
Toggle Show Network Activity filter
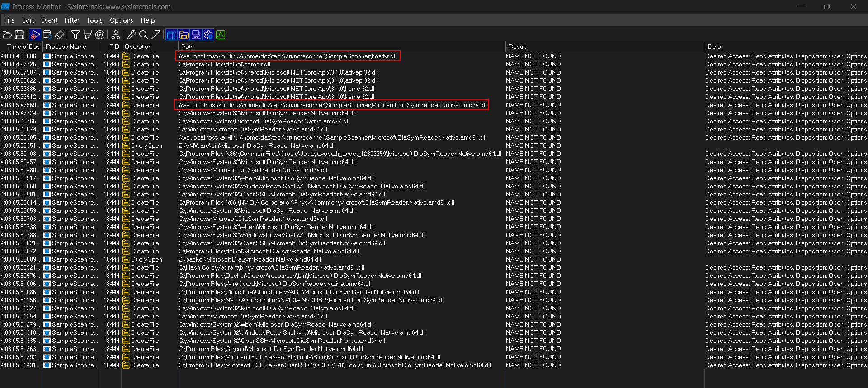tap(196, 35)
